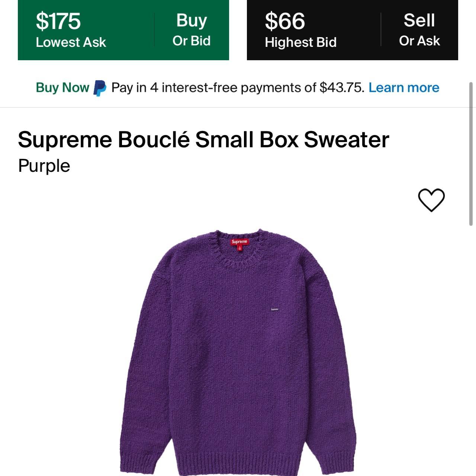The height and width of the screenshot is (476, 476).
Task: Open the Learn more link
Action: pos(404,88)
